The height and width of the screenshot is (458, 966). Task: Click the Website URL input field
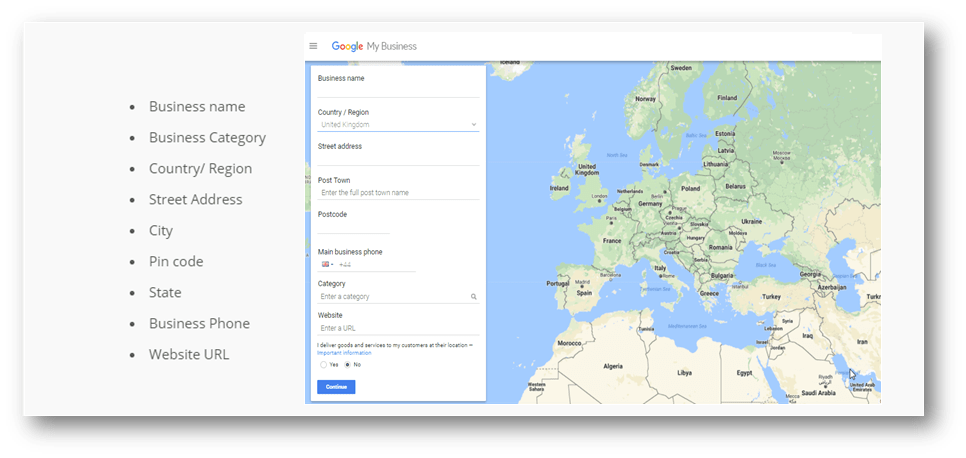397,328
